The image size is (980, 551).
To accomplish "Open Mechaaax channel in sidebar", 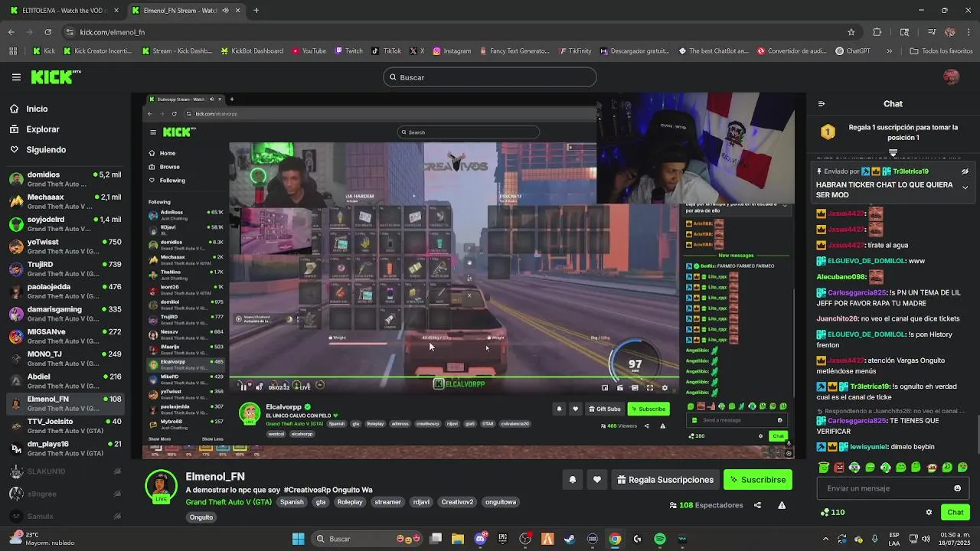I will (x=65, y=201).
